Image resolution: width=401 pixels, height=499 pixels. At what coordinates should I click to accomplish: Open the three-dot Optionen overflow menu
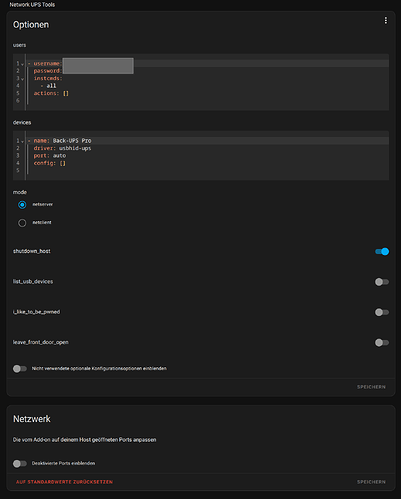386,21
